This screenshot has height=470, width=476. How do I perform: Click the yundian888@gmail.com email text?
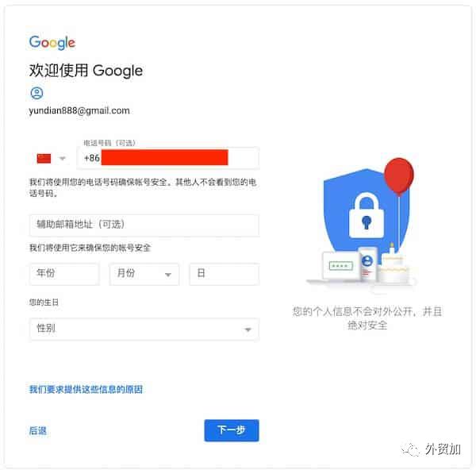point(79,110)
